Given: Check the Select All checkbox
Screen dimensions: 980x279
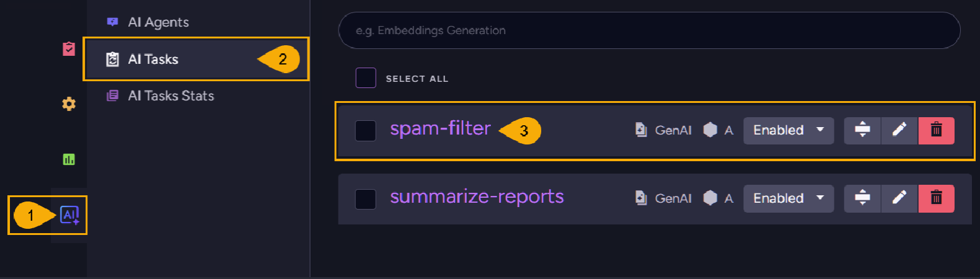Looking at the screenshot, I should 366,78.
